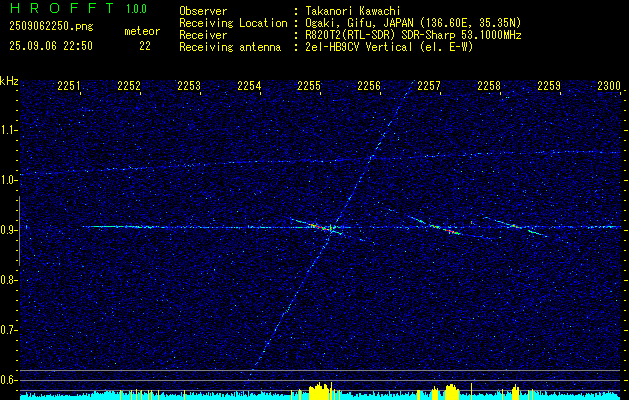Click frequency axis label 0.9
The image size is (629, 400).
[9, 230]
